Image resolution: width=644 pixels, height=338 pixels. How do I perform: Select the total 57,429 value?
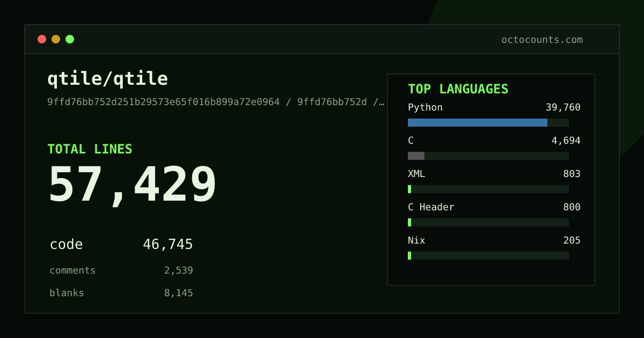133,185
